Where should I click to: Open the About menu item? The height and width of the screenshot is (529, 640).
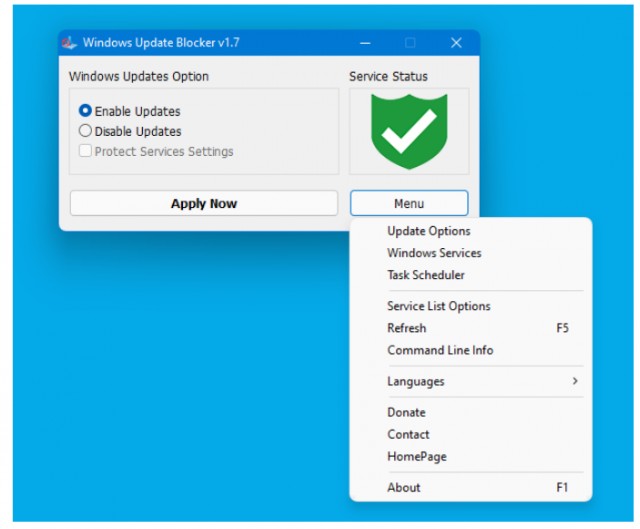[x=404, y=487]
